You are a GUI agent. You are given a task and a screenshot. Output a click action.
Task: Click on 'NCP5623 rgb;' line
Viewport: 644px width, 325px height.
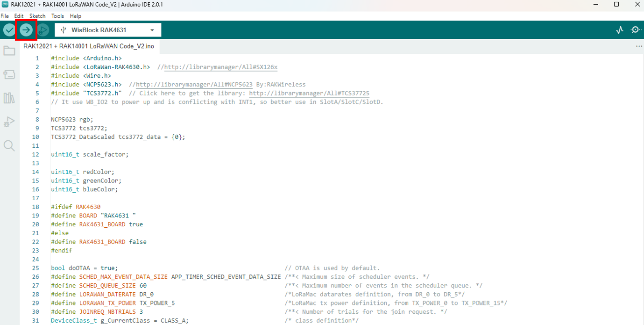click(72, 119)
